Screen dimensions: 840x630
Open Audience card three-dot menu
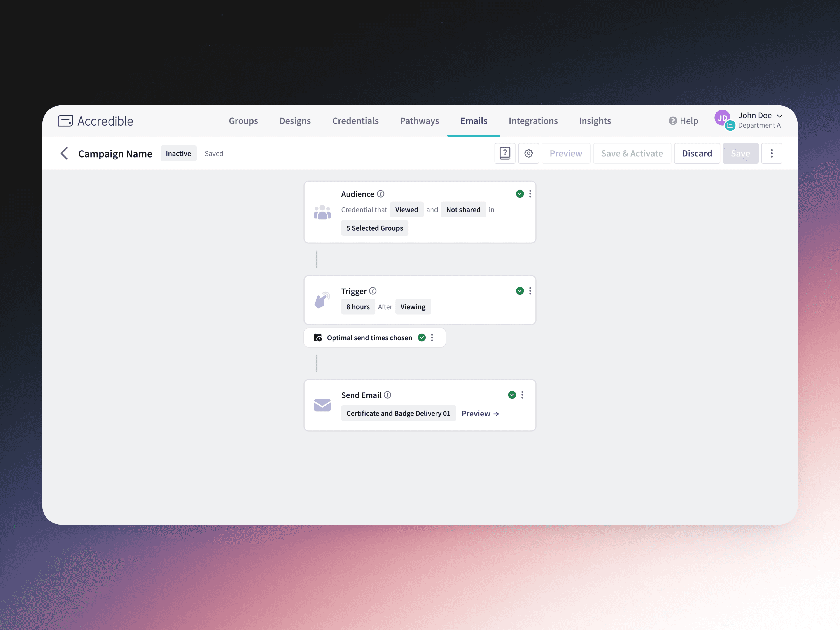tap(530, 194)
